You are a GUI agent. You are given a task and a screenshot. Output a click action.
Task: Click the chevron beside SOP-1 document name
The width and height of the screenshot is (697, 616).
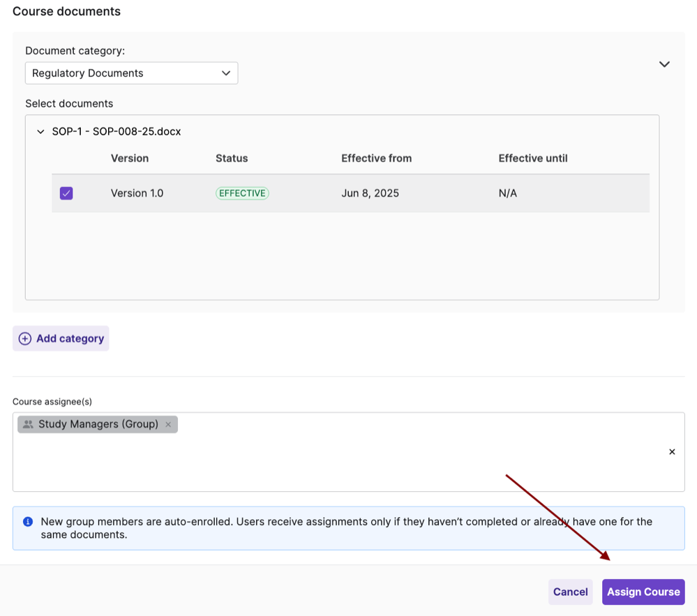pos(40,131)
